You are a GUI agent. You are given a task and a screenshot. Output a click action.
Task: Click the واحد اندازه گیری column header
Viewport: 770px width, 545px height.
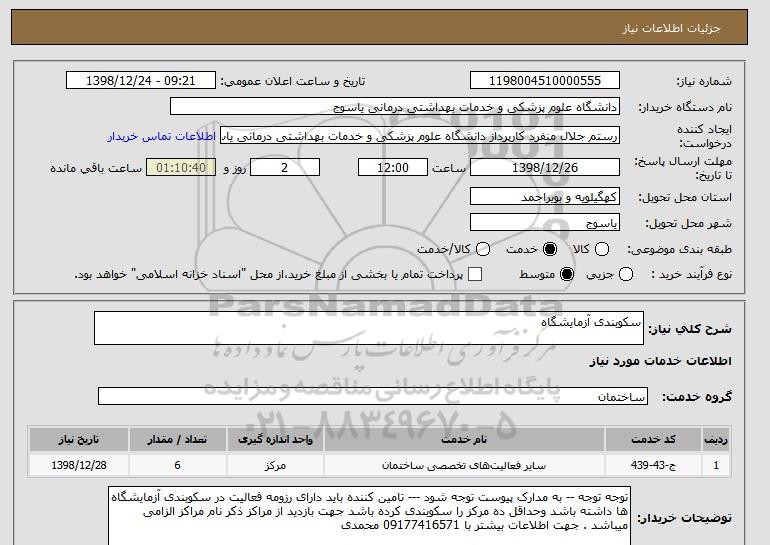pos(275,439)
